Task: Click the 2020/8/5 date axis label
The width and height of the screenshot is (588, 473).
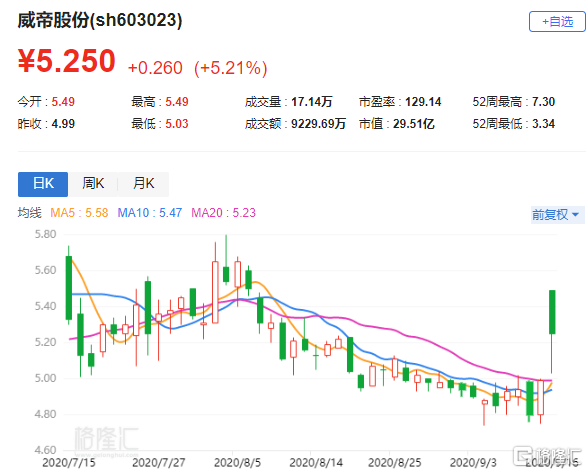Action: (x=237, y=462)
